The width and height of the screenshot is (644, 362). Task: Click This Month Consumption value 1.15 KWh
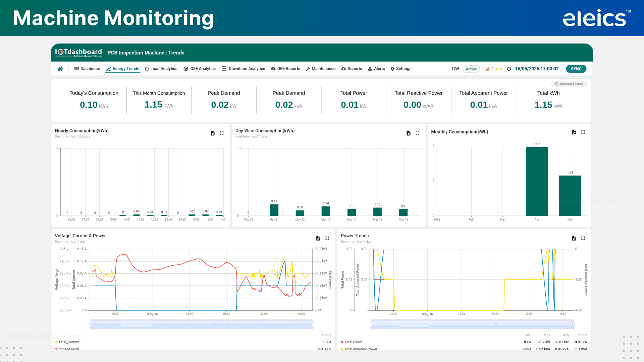pos(159,105)
